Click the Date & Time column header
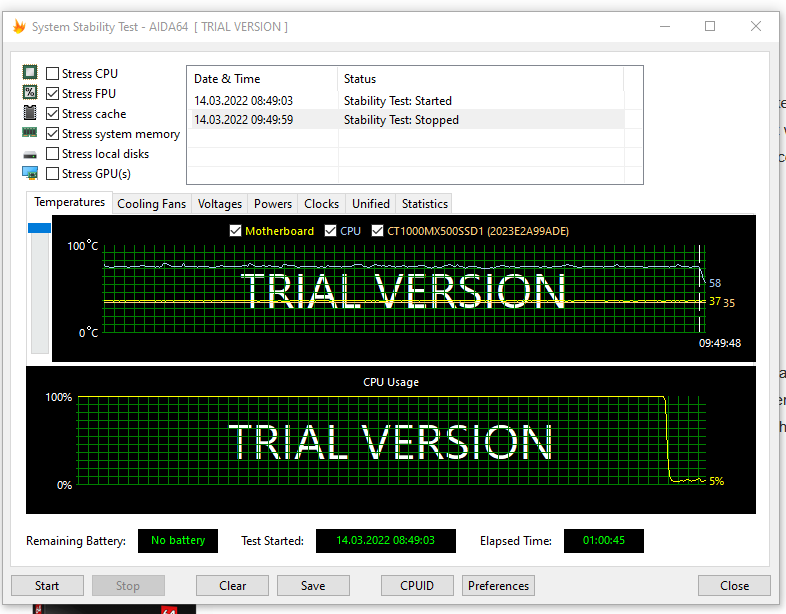The height and width of the screenshot is (614, 786). (x=262, y=79)
